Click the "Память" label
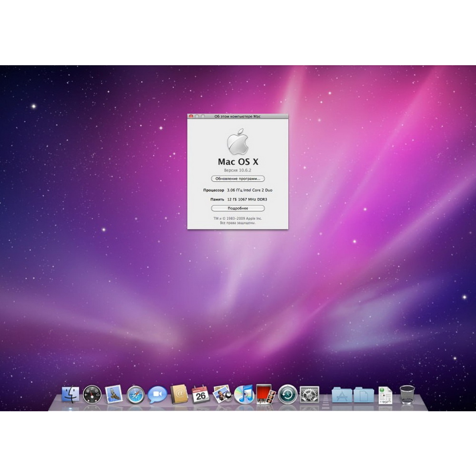Screen dimensions: 476x476 click(217, 199)
